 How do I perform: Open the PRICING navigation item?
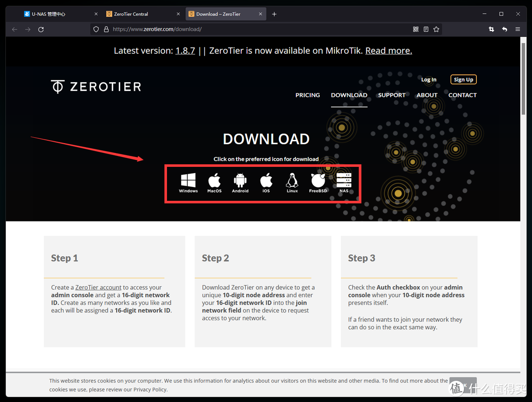coord(307,95)
